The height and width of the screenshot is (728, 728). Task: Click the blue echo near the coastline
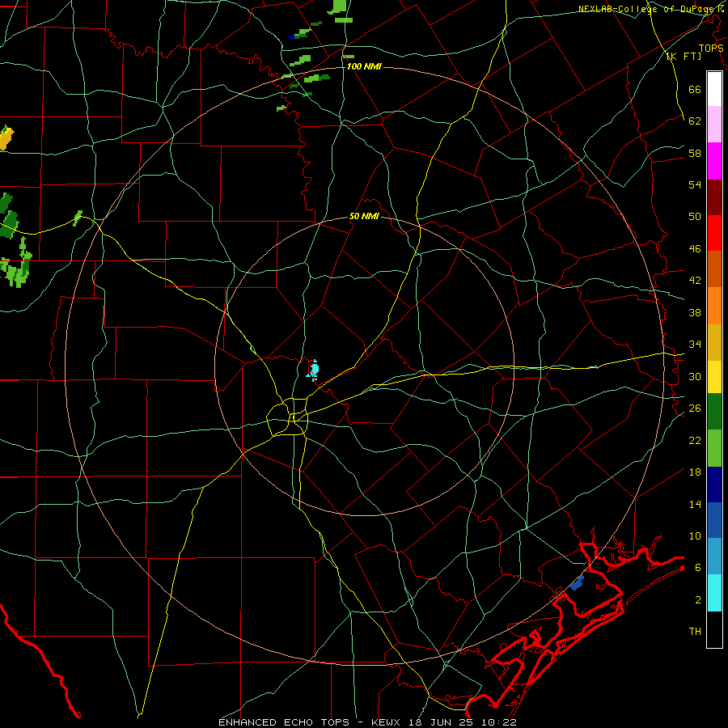click(x=577, y=583)
